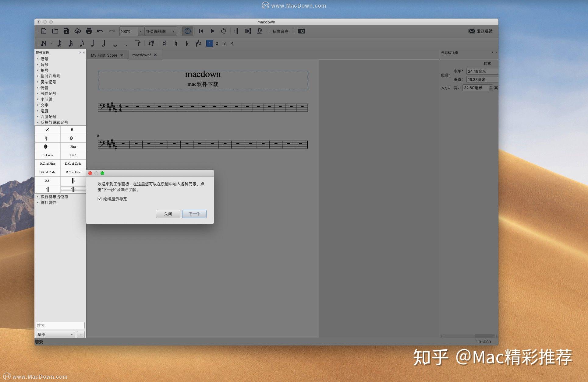Image resolution: width=588 pixels, height=382 pixels.
Task: Select the Coda symbol in palette
Action: [71, 138]
